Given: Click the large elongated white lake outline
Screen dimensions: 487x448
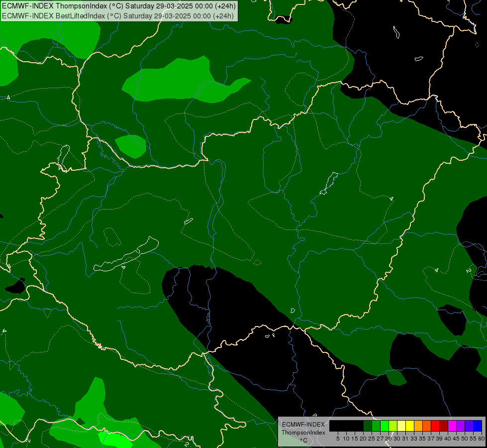Looking at the screenshot, I should [x=126, y=255].
